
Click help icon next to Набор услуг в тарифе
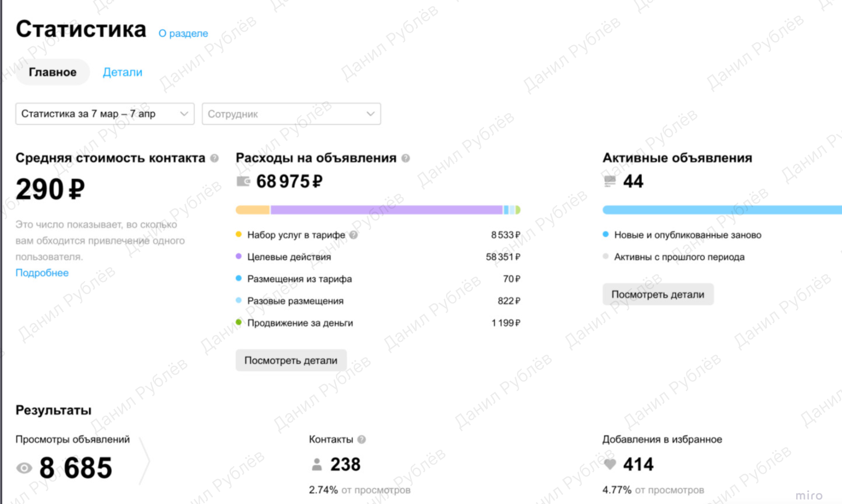pyautogui.click(x=354, y=235)
